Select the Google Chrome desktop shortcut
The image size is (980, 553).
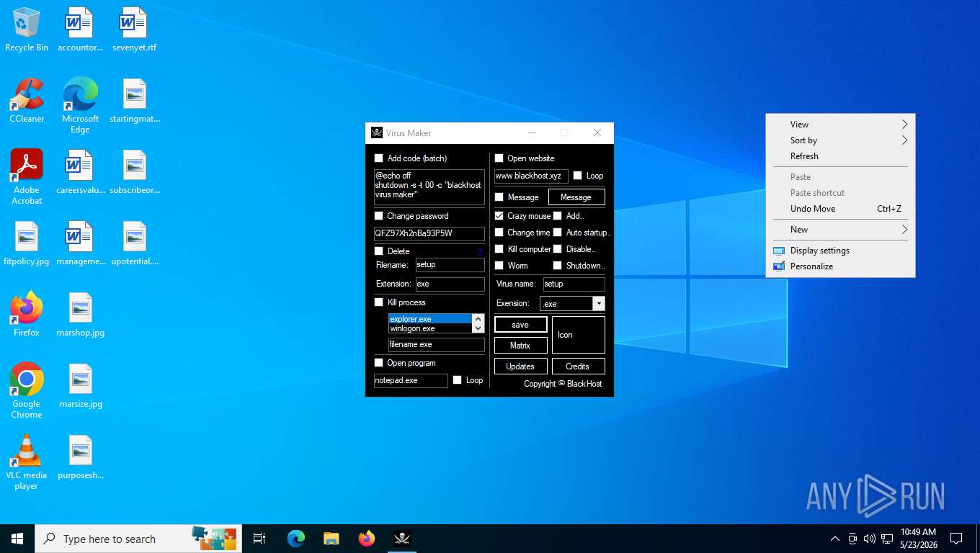tap(27, 391)
